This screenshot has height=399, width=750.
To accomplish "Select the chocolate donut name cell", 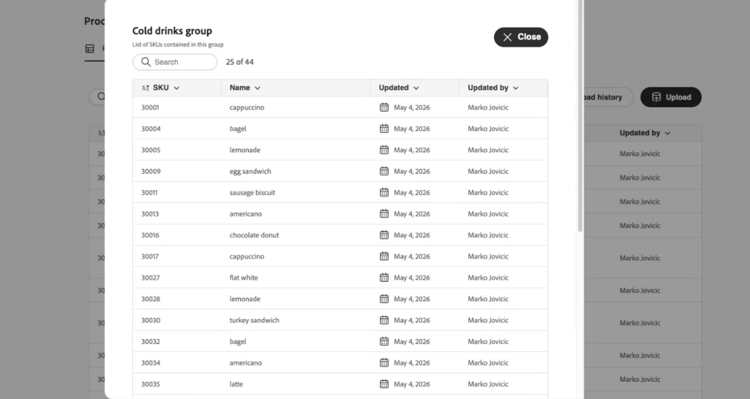I will coord(254,235).
